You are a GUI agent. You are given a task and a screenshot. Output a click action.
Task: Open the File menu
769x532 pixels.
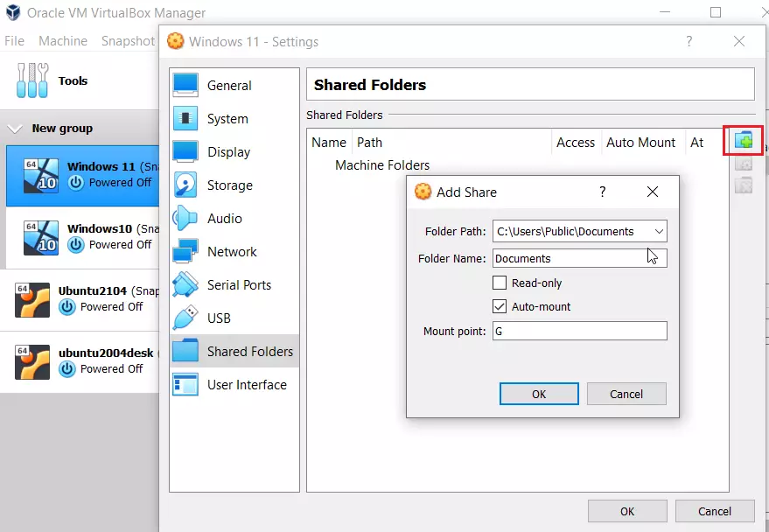[14, 41]
